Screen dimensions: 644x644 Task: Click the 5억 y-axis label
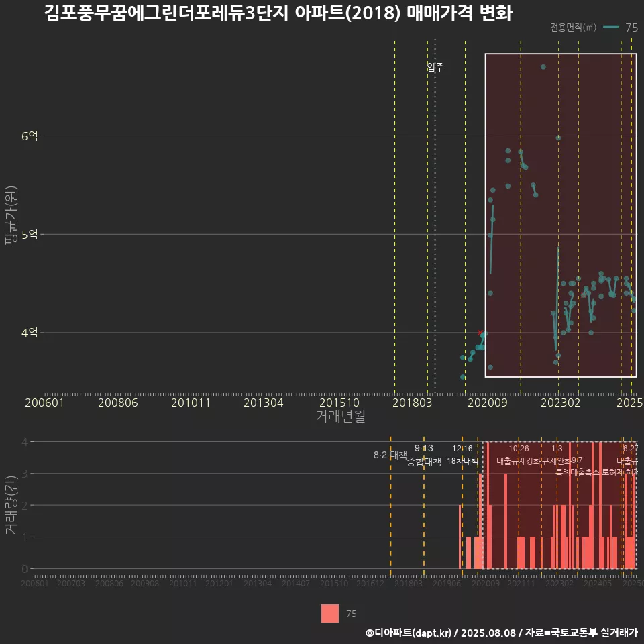(x=29, y=235)
